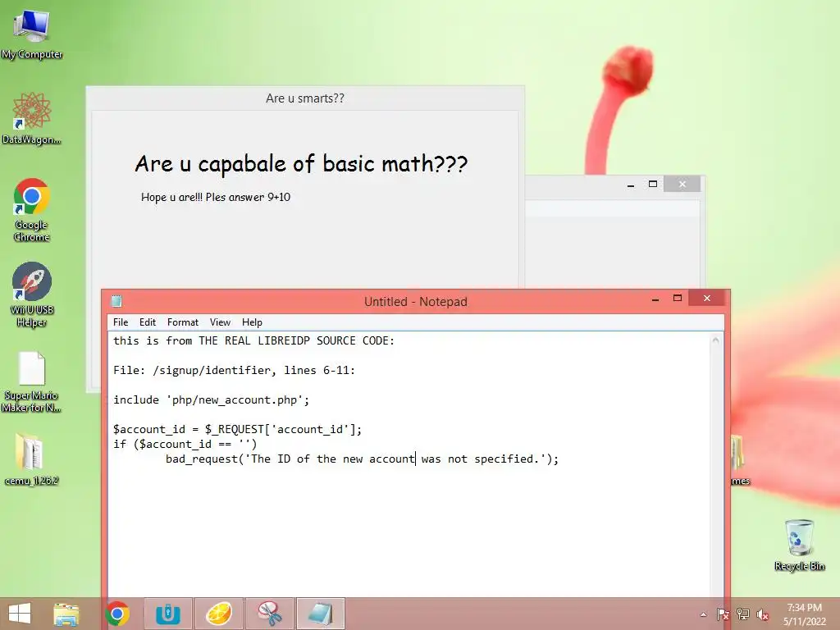
Task: Place cursor in 'File: /signup/identifier' line
Action: (234, 370)
